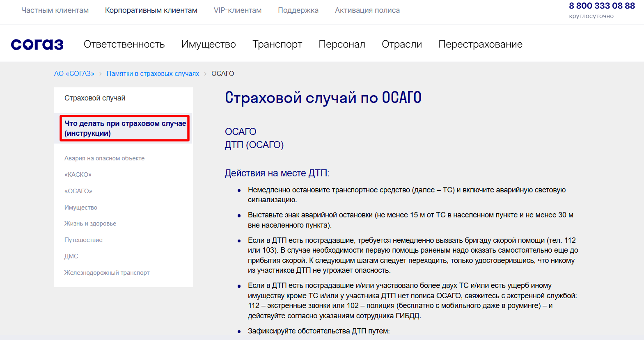
Task: Open the Частным клиентам section
Action: click(55, 10)
